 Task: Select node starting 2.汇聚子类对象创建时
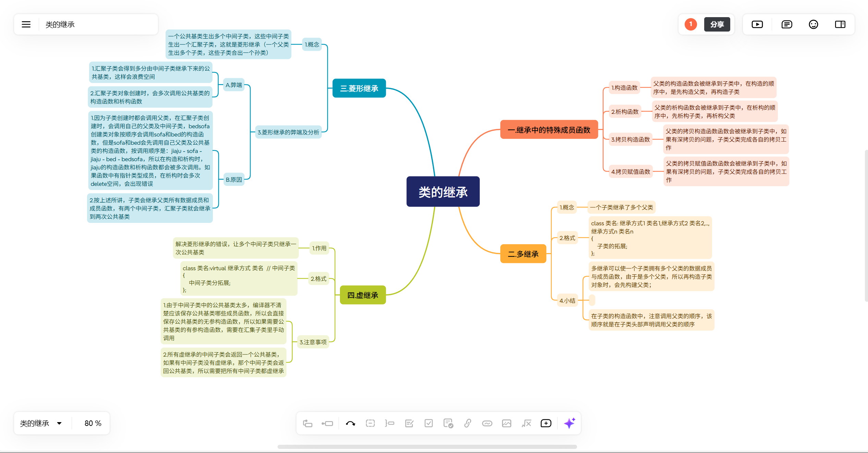(x=150, y=97)
